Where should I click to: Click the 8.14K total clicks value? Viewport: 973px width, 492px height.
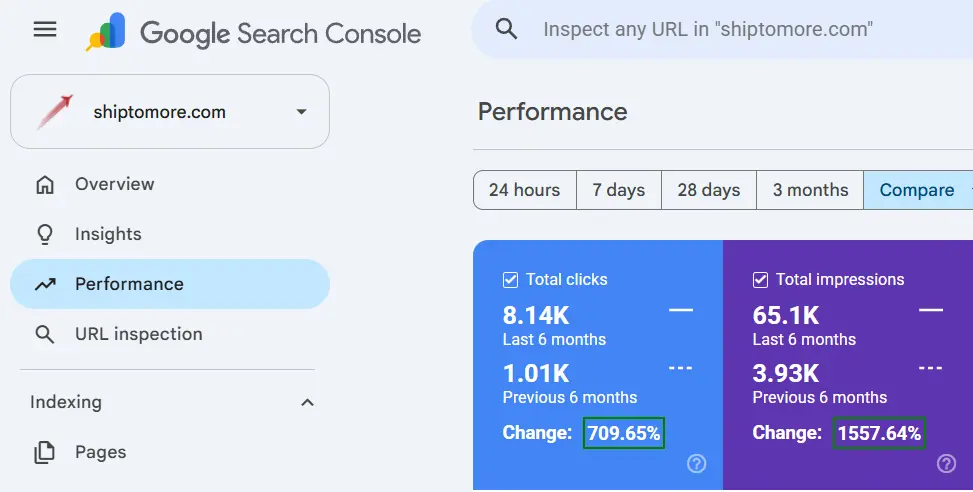(x=536, y=316)
